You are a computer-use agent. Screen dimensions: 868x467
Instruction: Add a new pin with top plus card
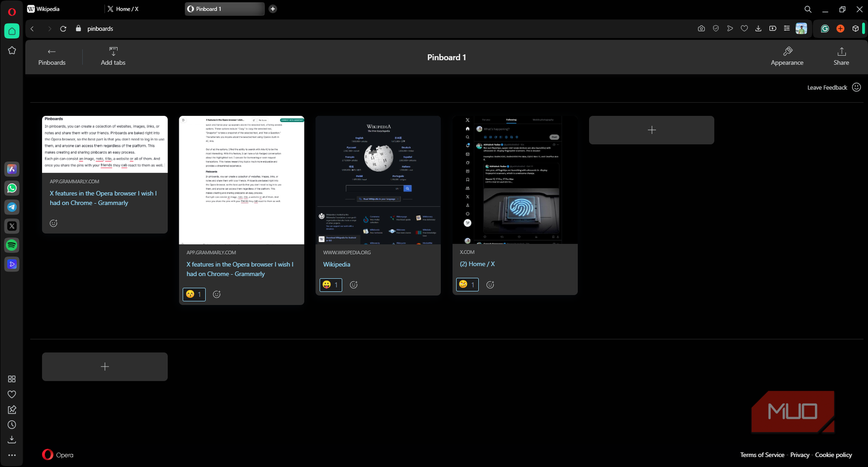pos(651,130)
